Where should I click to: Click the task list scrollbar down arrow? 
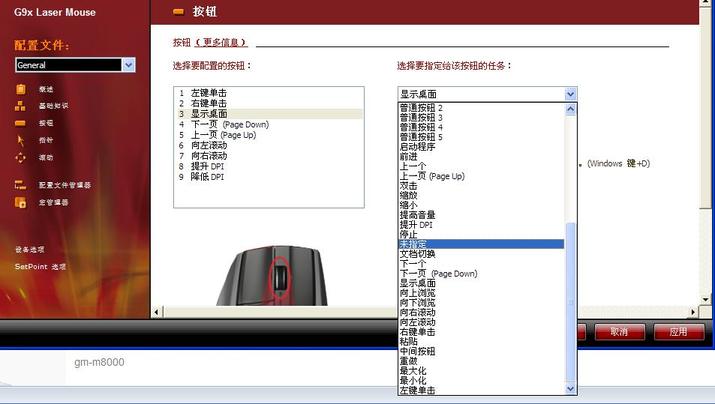(571, 388)
